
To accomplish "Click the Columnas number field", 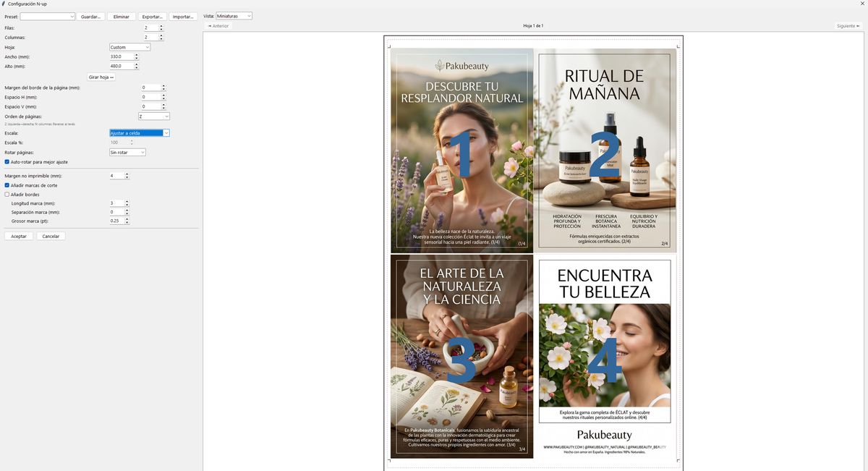I will [x=150, y=37].
